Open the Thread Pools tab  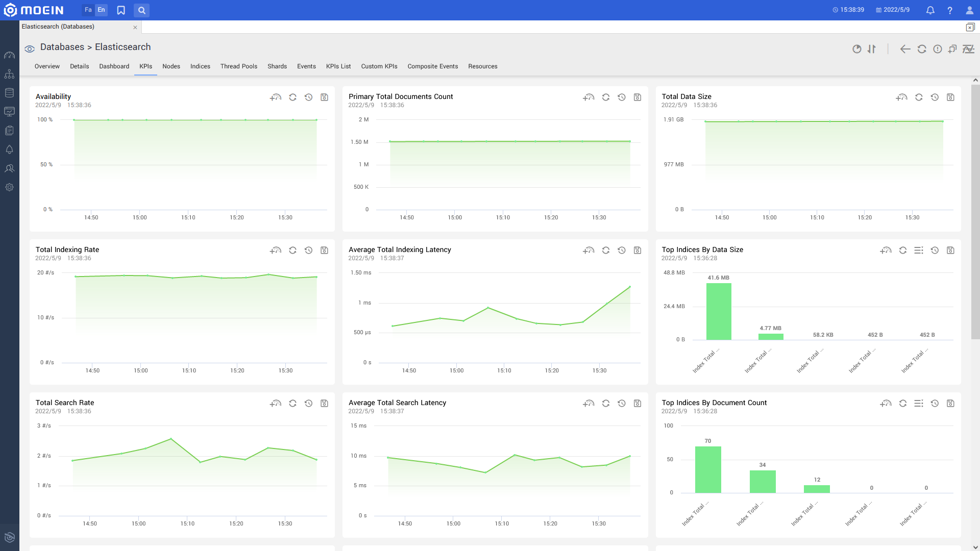pos(239,66)
